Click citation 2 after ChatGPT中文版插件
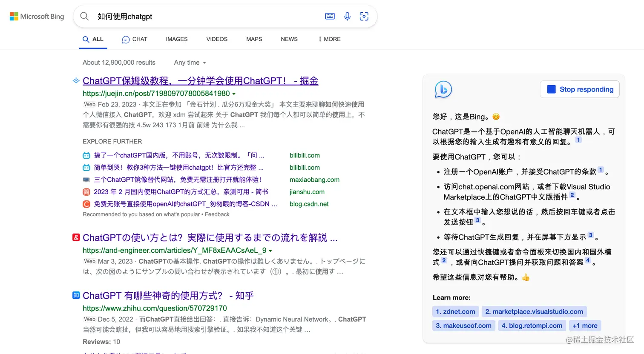 pos(572,195)
